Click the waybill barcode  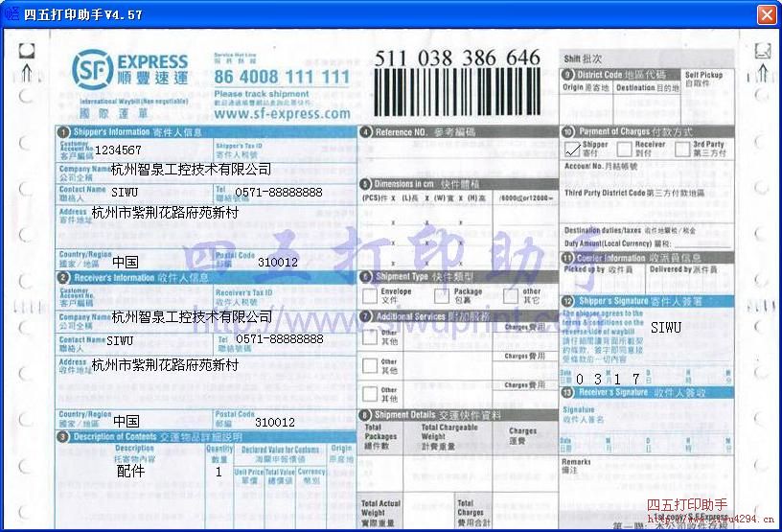point(457,93)
